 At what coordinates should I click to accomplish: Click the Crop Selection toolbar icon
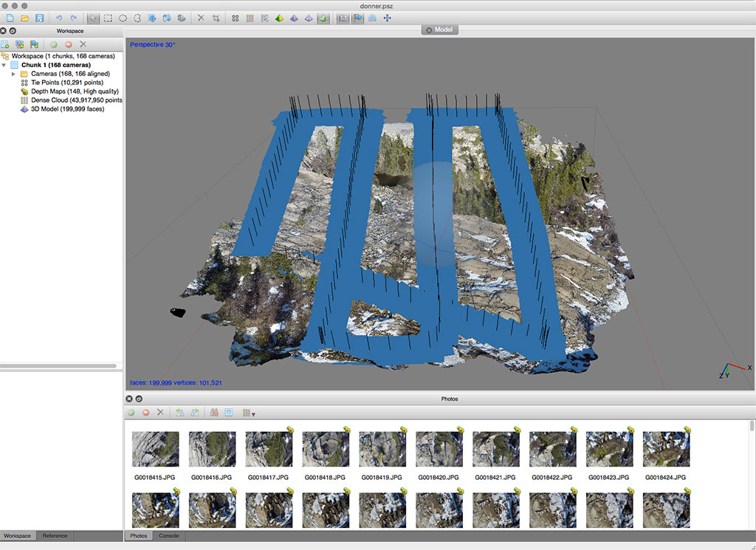click(216, 18)
